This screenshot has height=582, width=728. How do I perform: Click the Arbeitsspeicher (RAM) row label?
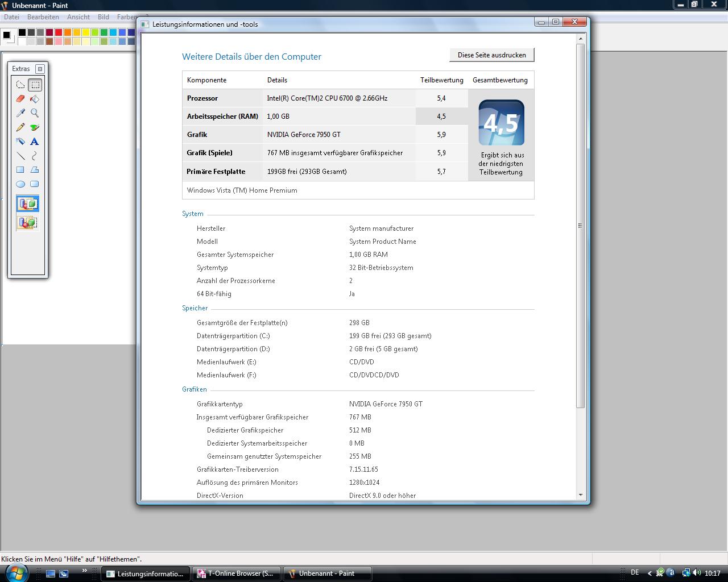tap(222, 117)
